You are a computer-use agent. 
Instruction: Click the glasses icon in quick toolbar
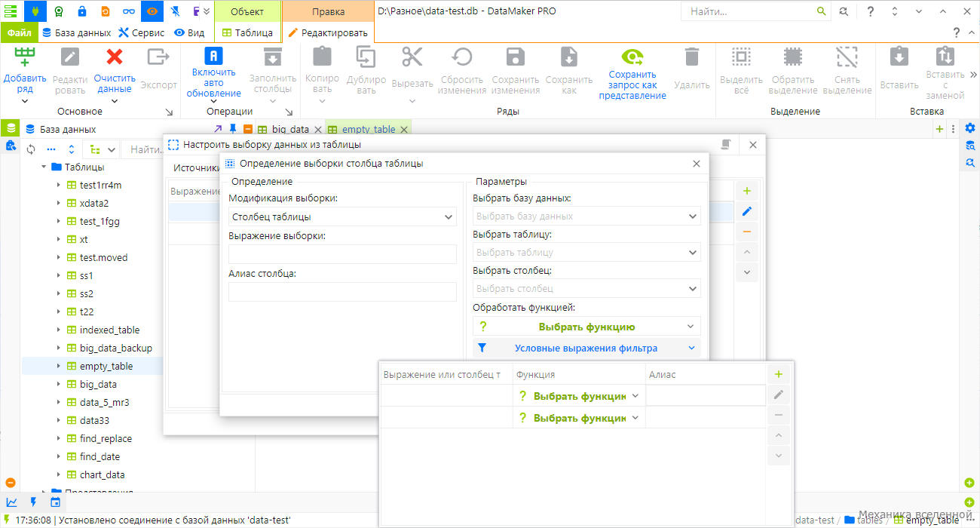click(129, 11)
